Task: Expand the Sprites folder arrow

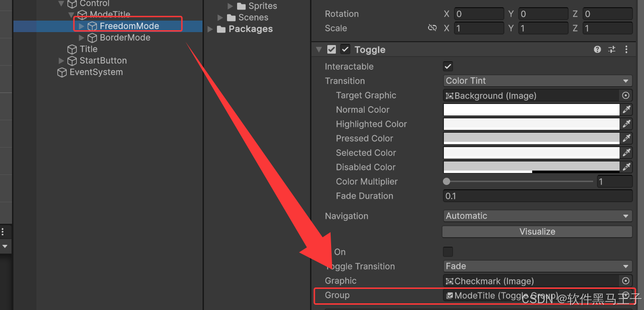Action: [230, 6]
